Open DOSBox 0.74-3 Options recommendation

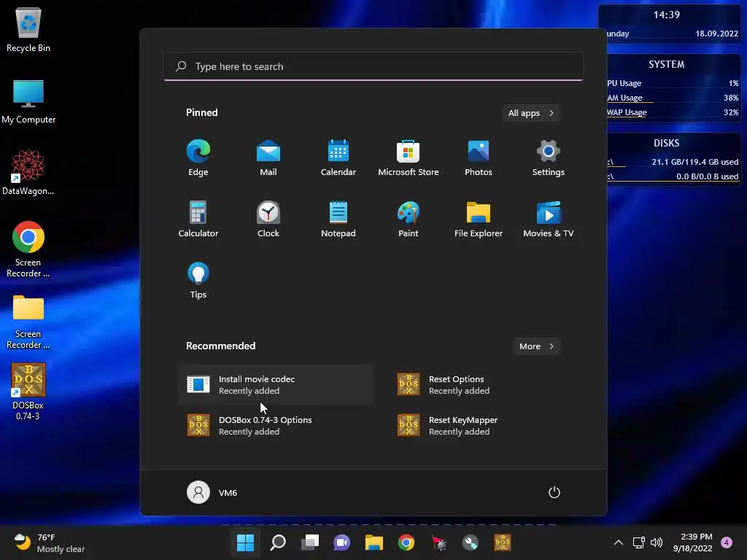pyautogui.click(x=276, y=426)
